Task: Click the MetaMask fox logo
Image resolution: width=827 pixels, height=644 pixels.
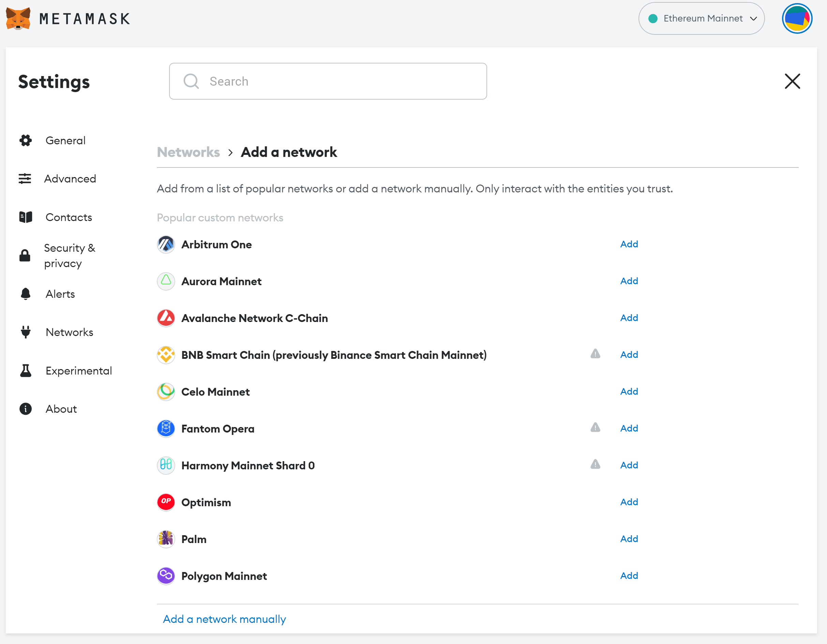Action: [x=18, y=18]
